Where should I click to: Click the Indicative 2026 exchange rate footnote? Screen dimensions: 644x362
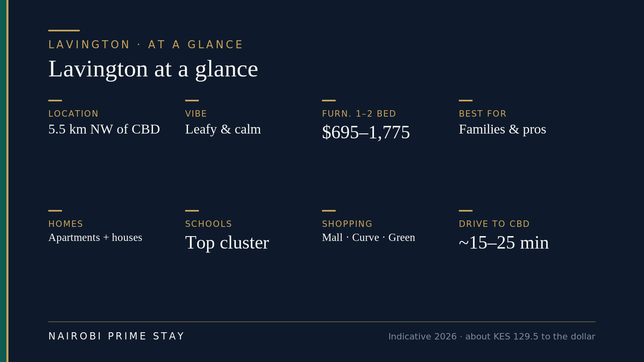pos(492,337)
